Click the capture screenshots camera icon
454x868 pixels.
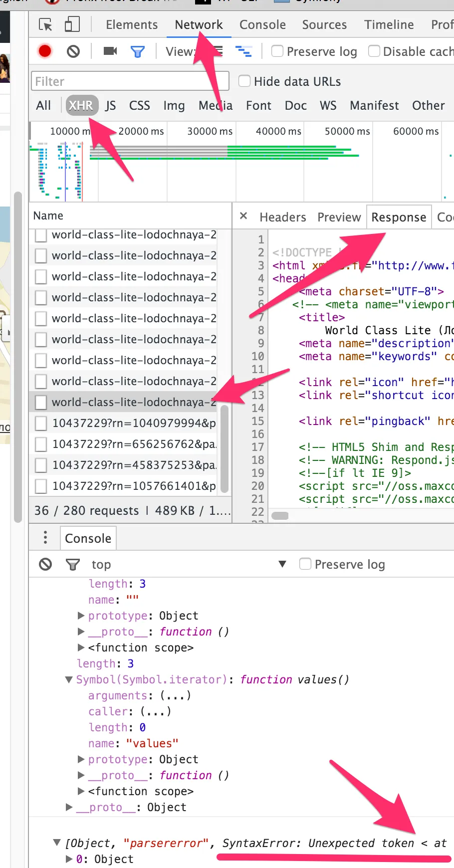tap(110, 51)
